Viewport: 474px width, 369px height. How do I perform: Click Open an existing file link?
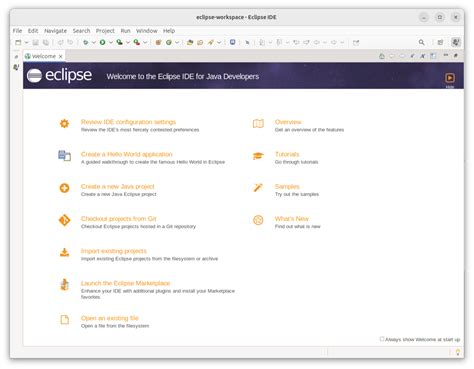[110, 318]
